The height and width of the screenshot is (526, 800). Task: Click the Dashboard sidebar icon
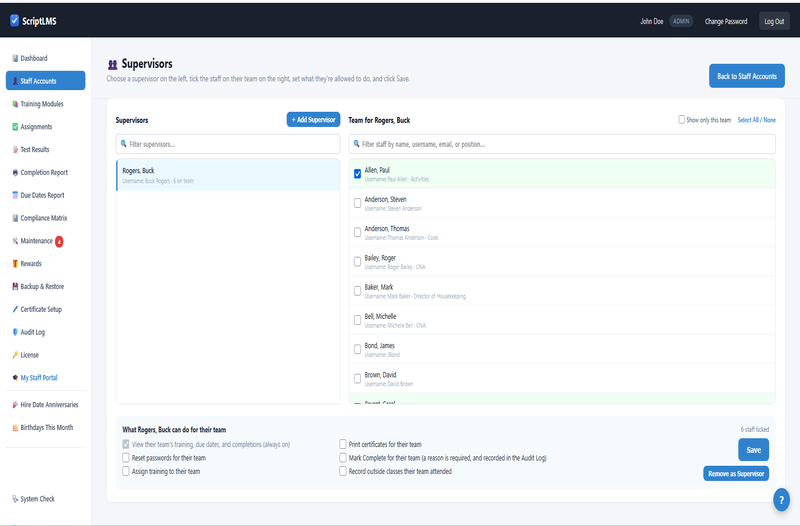click(x=15, y=58)
